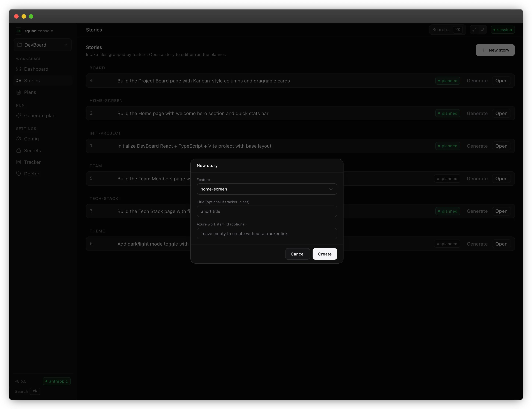Image resolution: width=532 pixels, height=409 pixels.
Task: Click the Doctor stethoscope icon
Action: [x=19, y=174]
